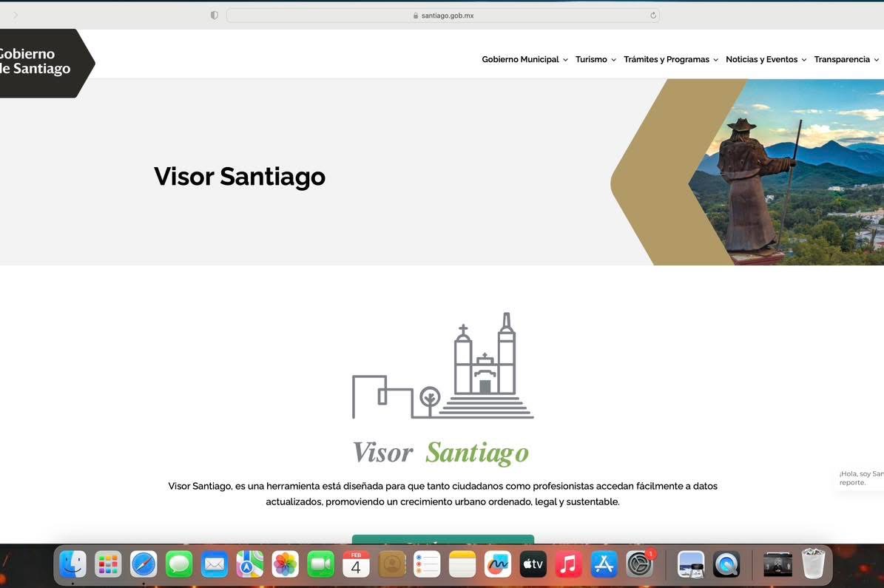Click the santiago.gob.mx address bar
Screen dimensions: 884x588
tap(442, 16)
